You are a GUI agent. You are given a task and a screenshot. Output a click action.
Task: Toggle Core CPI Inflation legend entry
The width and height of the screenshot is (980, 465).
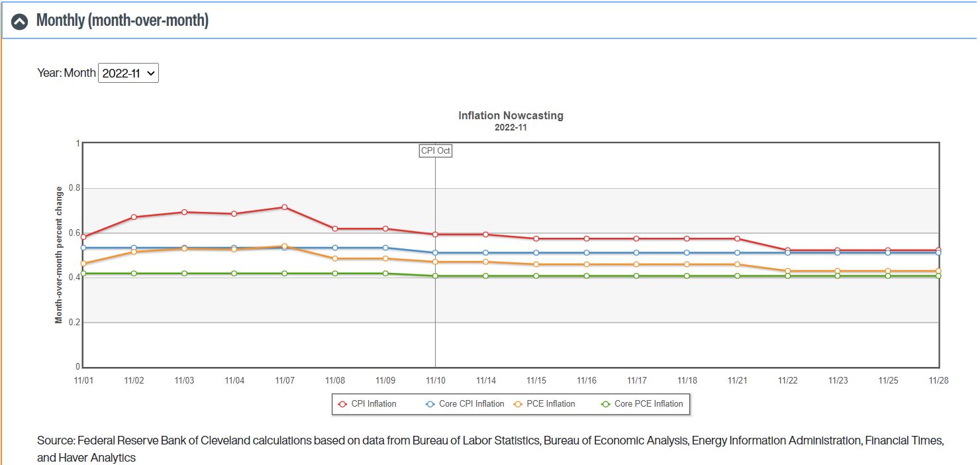tap(471, 403)
